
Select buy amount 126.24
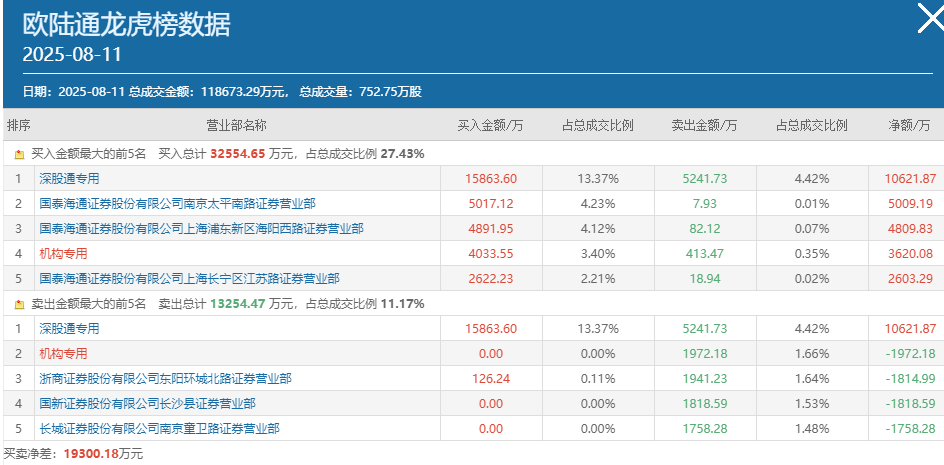point(491,379)
